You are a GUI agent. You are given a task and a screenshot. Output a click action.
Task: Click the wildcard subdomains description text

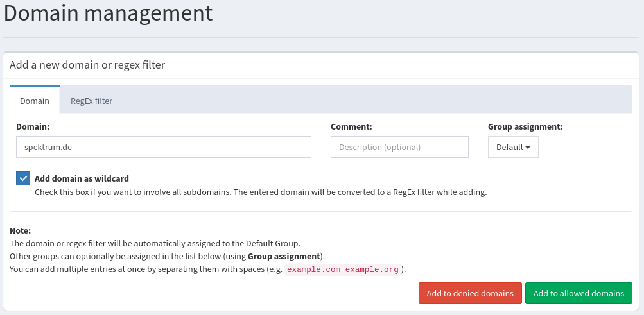coord(260,192)
